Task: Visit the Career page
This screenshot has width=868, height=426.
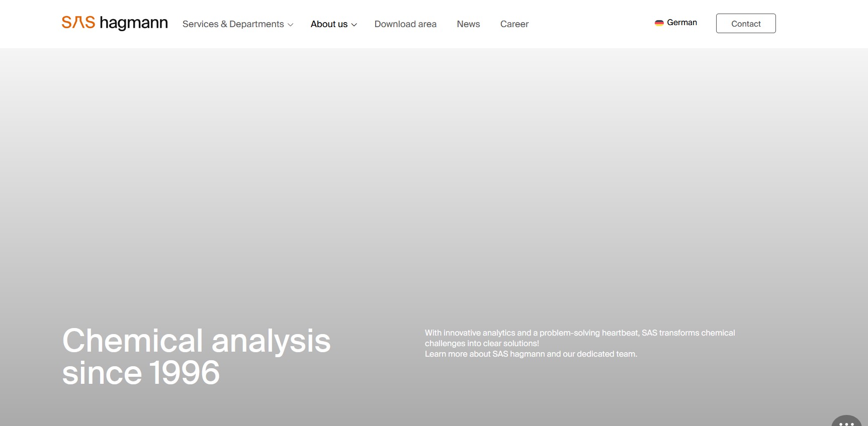Action: [x=514, y=24]
